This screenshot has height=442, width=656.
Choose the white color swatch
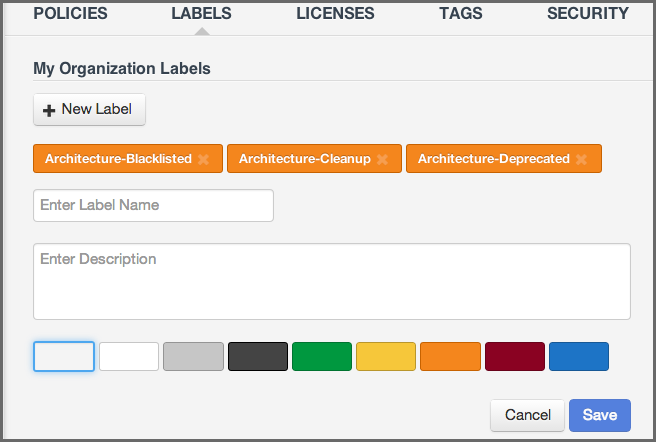click(129, 356)
